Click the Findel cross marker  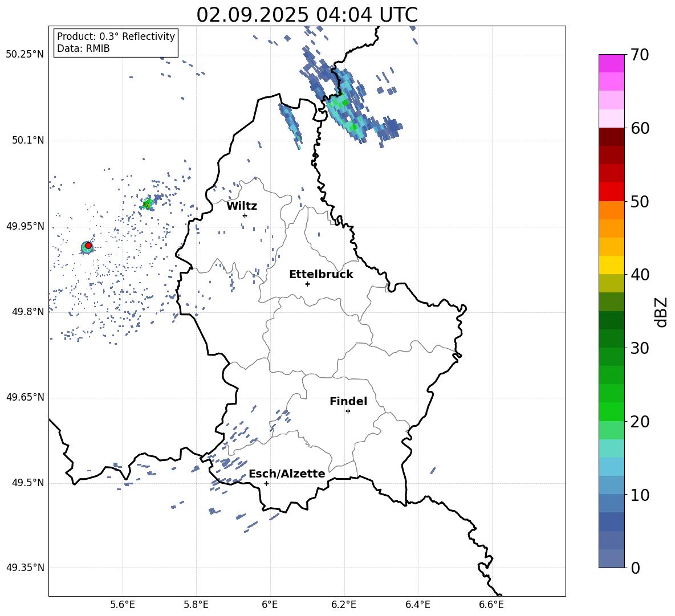click(x=348, y=411)
